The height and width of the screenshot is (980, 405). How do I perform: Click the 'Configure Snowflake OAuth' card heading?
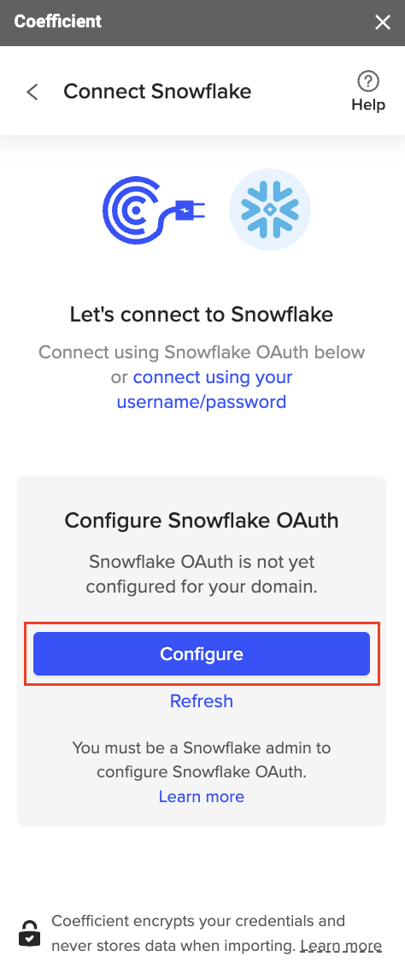202,521
